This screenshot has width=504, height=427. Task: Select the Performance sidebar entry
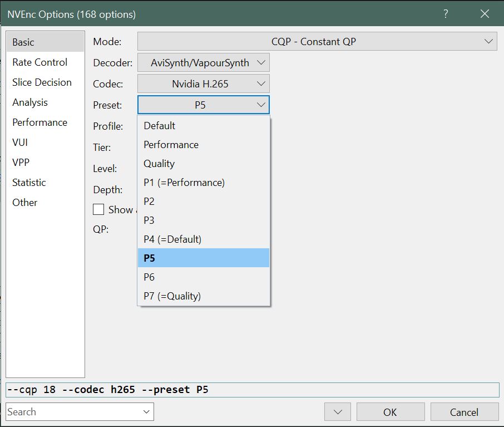(45, 122)
